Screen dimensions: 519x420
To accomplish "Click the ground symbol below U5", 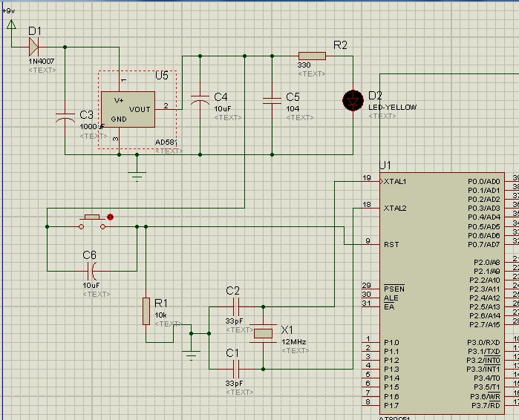I will point(137,174).
